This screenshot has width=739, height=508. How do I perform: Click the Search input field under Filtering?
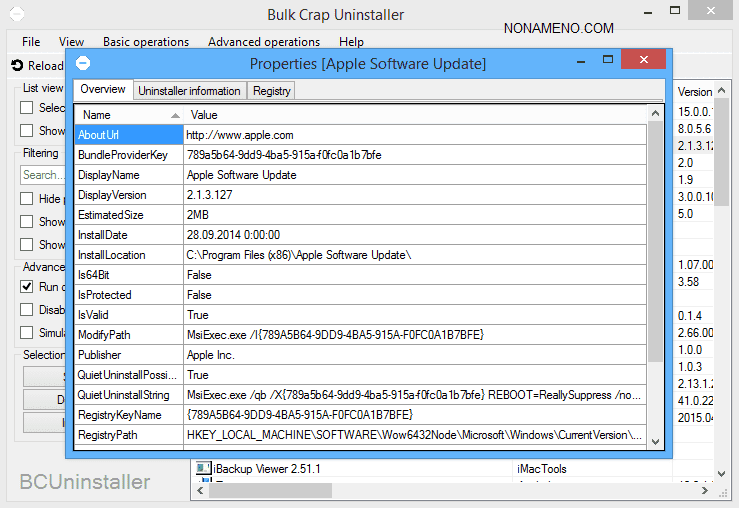42,175
